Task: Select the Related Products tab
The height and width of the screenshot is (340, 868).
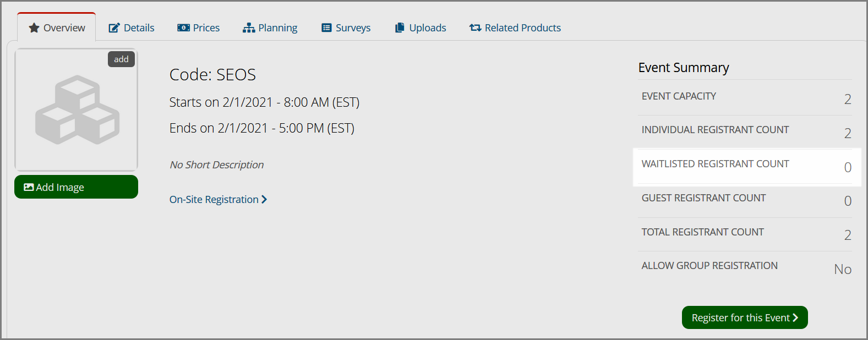Action: point(515,28)
